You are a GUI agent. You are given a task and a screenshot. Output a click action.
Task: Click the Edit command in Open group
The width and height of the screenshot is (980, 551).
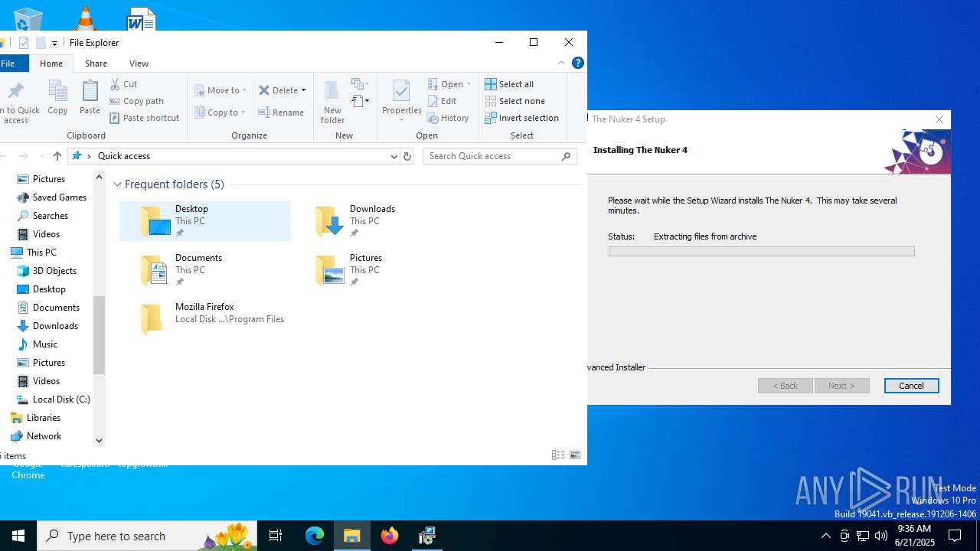[442, 101]
